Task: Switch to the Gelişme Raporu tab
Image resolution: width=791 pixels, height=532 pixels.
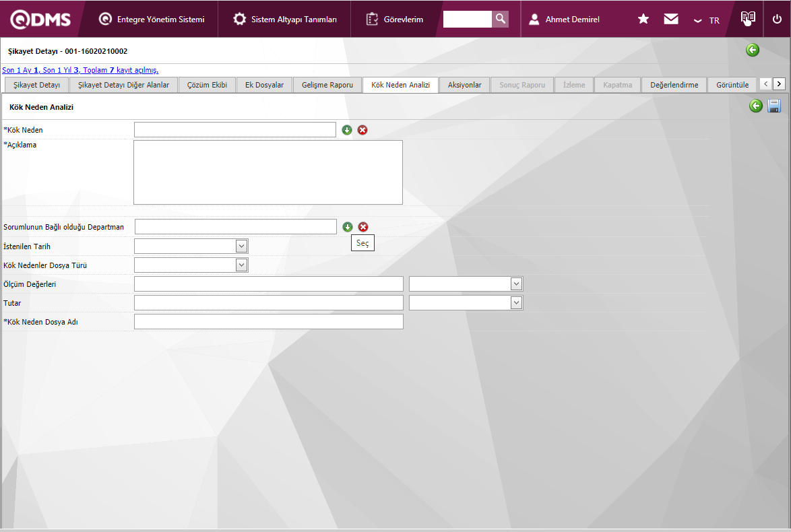Action: coord(327,85)
